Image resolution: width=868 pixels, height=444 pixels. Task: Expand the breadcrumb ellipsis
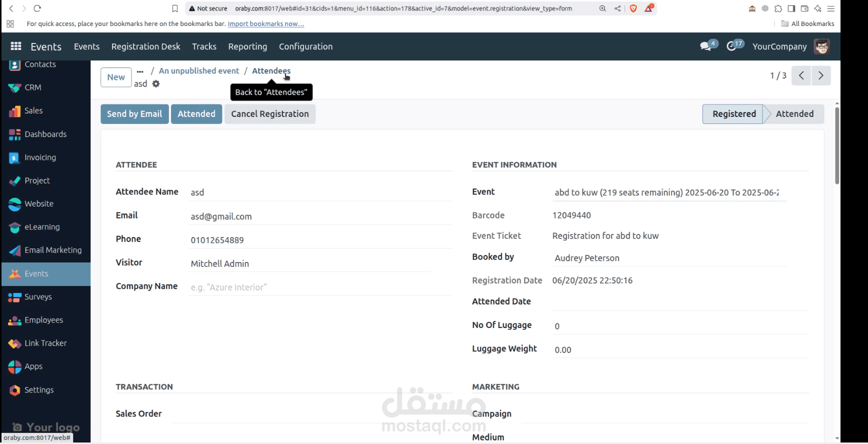[140, 71]
